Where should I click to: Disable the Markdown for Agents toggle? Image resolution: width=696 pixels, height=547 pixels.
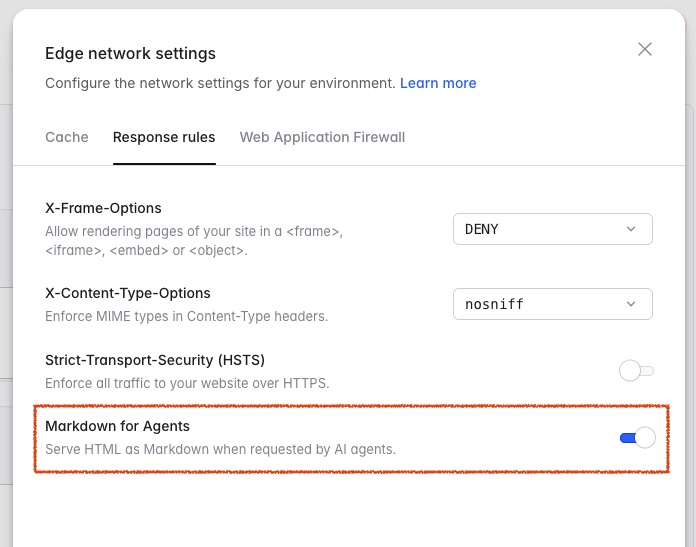point(637,437)
